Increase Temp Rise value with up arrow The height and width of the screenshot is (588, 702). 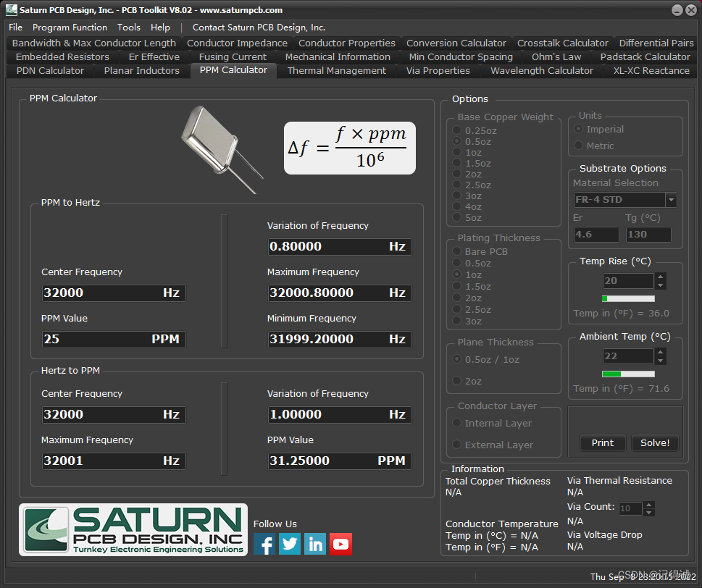point(661,277)
